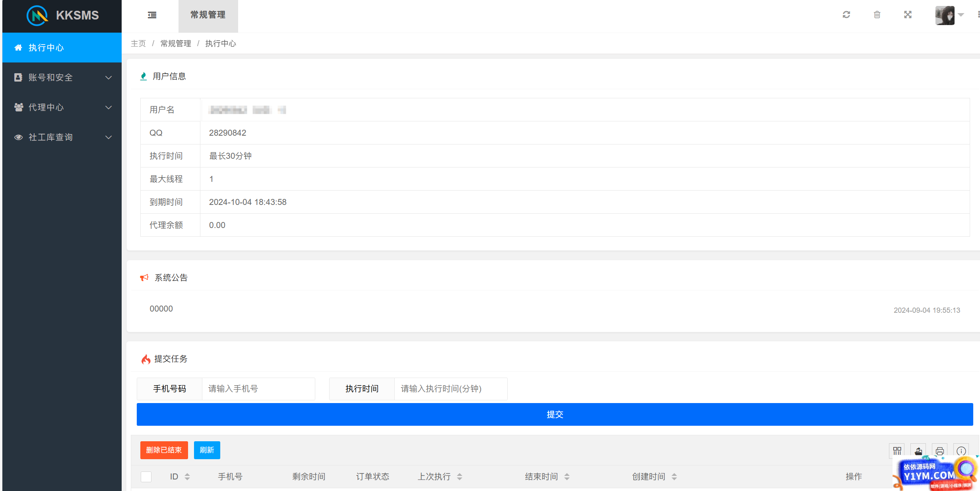This screenshot has height=491, width=980.
Task: Click the 执行时间 label beside the minutes input
Action: pyautogui.click(x=362, y=389)
